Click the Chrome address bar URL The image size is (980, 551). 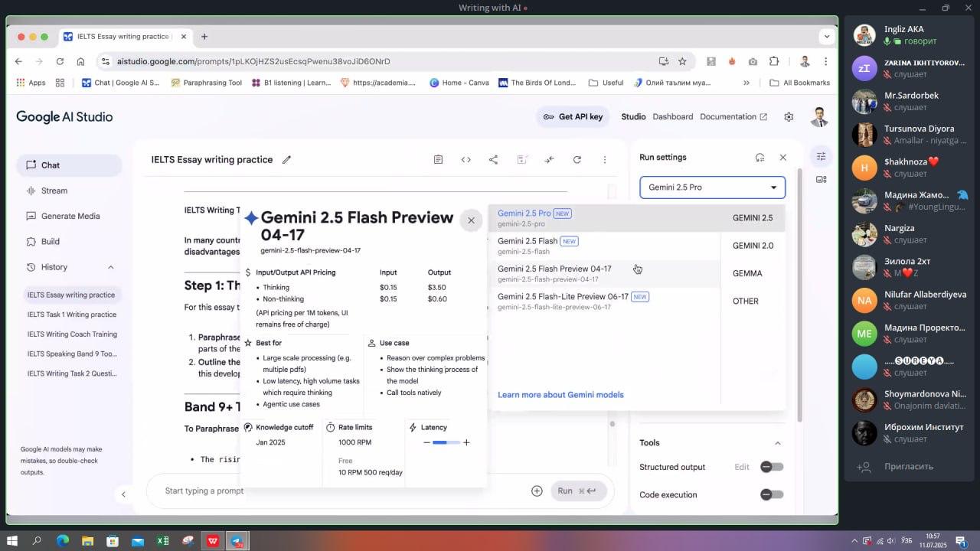pyautogui.click(x=253, y=61)
